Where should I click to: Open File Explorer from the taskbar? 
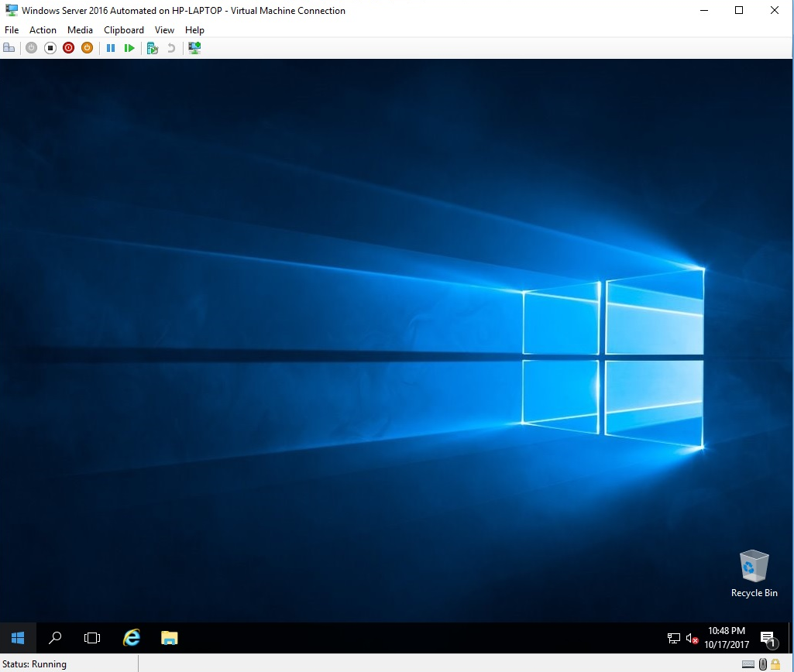(x=169, y=638)
